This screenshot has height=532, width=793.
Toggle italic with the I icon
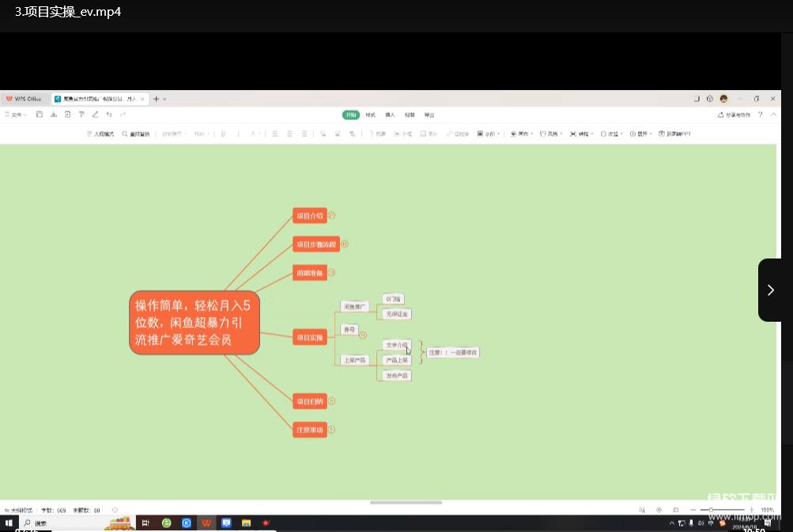pyautogui.click(x=238, y=134)
